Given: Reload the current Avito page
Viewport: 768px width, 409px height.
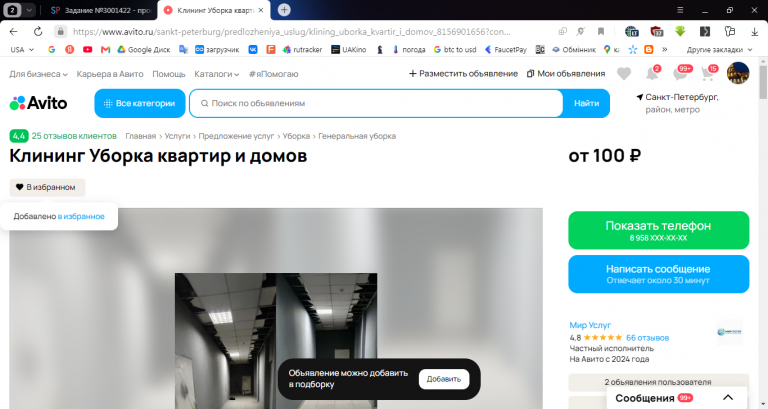Looking at the screenshot, I should tap(37, 31).
